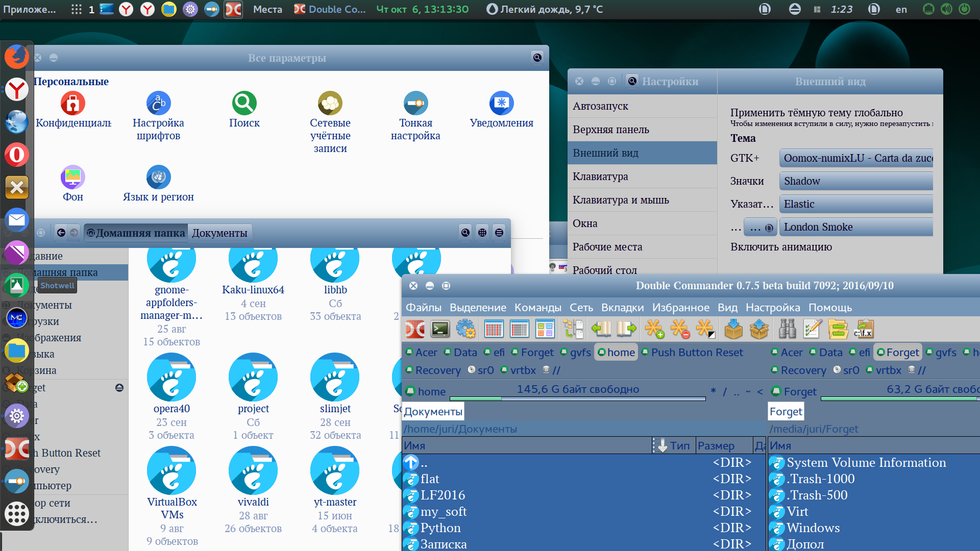Screen dimensions: 980x551
Task: Click the multi-rename c:\f.x icon
Action: [864, 329]
